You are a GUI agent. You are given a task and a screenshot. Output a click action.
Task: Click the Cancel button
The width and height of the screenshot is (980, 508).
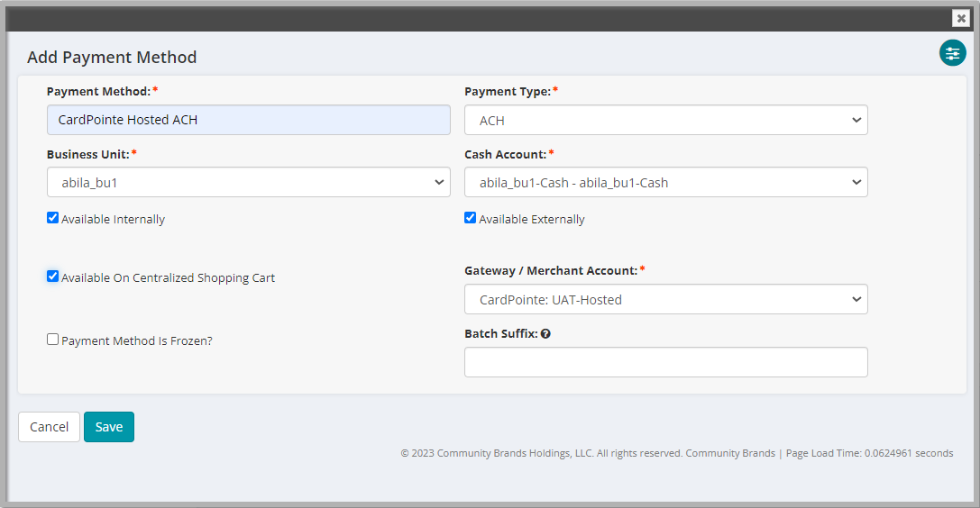(x=49, y=427)
